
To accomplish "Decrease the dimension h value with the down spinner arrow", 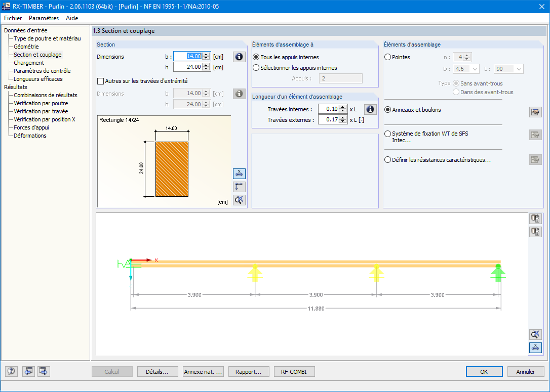I will coord(206,69).
